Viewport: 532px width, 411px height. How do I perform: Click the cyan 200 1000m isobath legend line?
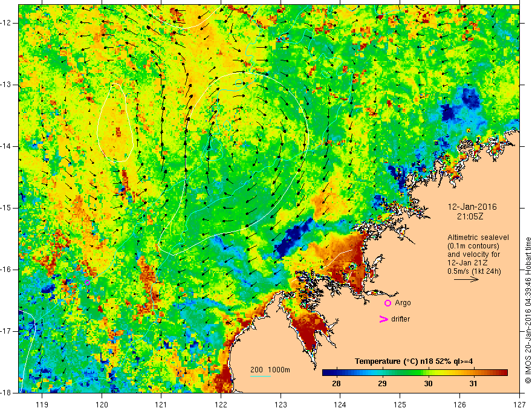tap(261, 376)
